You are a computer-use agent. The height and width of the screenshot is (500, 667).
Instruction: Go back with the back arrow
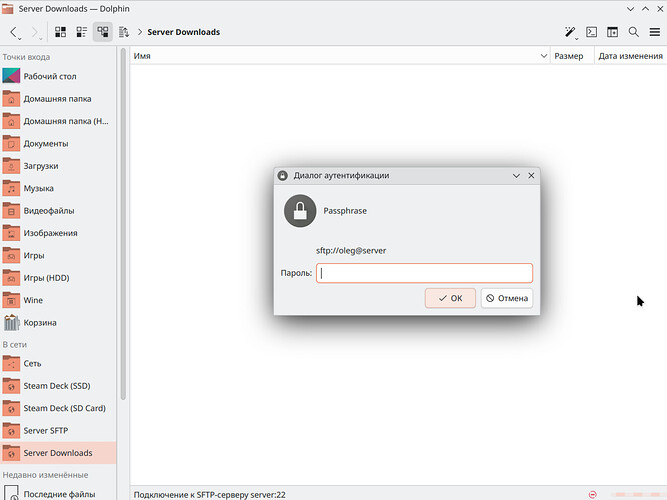pyautogui.click(x=14, y=32)
